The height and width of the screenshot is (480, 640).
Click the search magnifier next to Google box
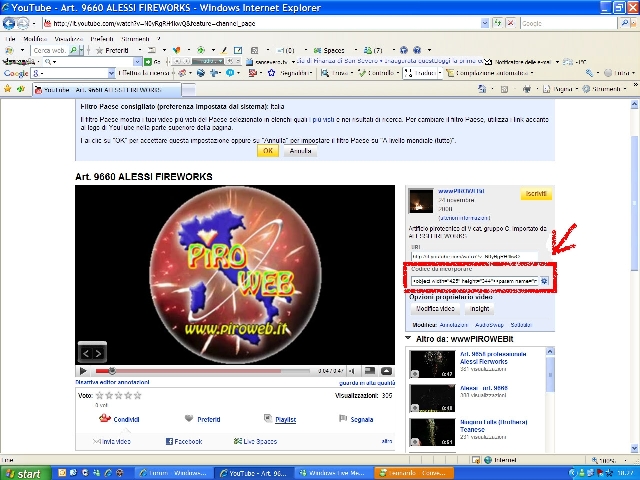tap(624, 23)
